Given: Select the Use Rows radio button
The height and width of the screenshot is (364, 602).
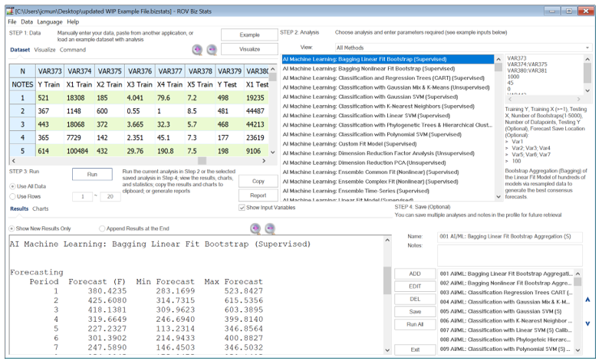Looking at the screenshot, I should tap(13, 196).
